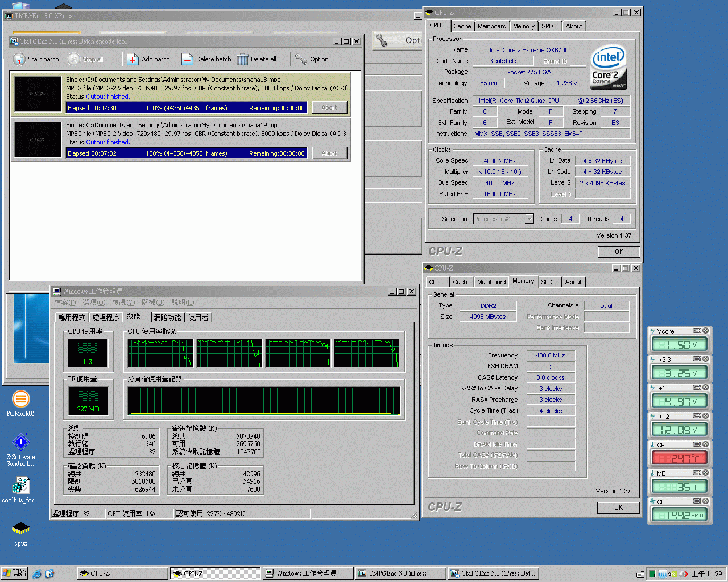
Task: Click the Delete all trash icon
Action: 243,59
